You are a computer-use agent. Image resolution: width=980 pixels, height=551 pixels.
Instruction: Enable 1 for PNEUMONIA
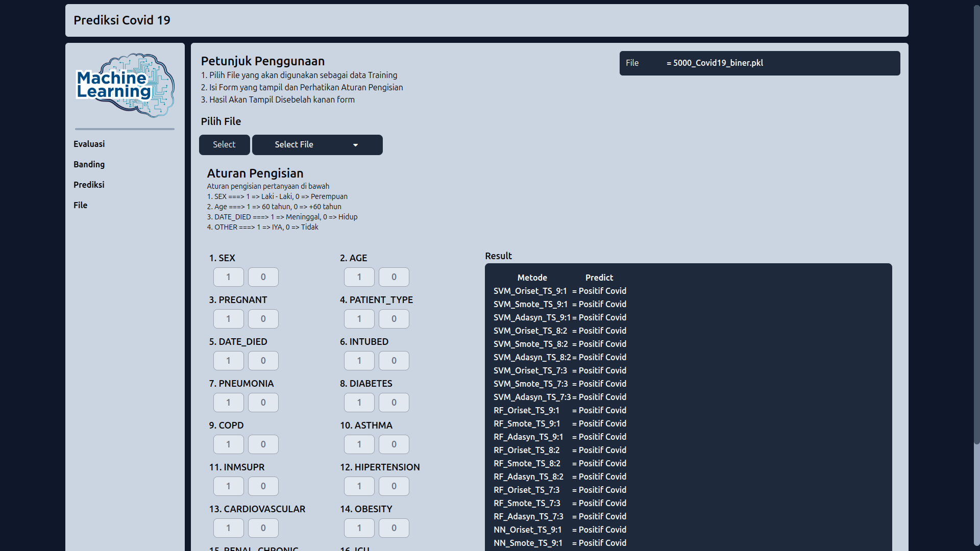coord(228,402)
